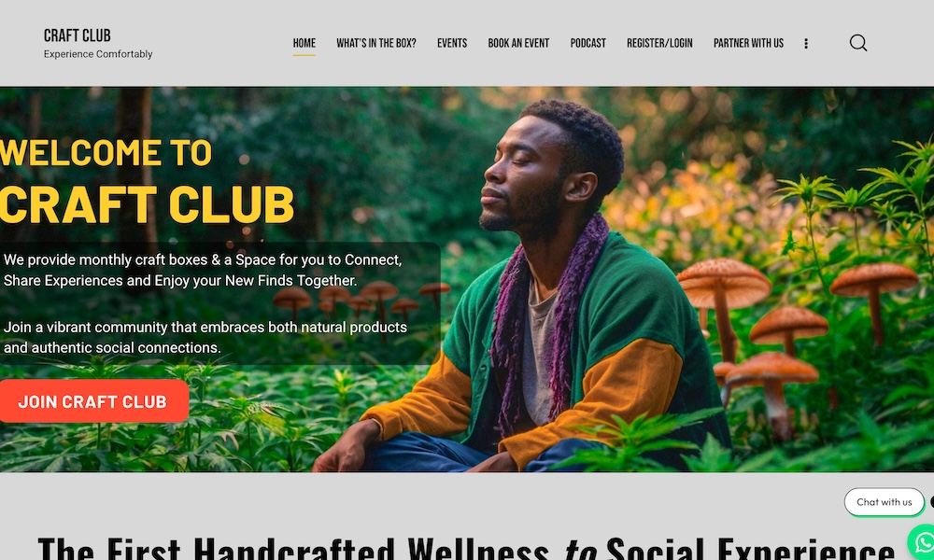This screenshot has height=560, width=934.
Task: Visit the Podcast page
Action: [587, 44]
